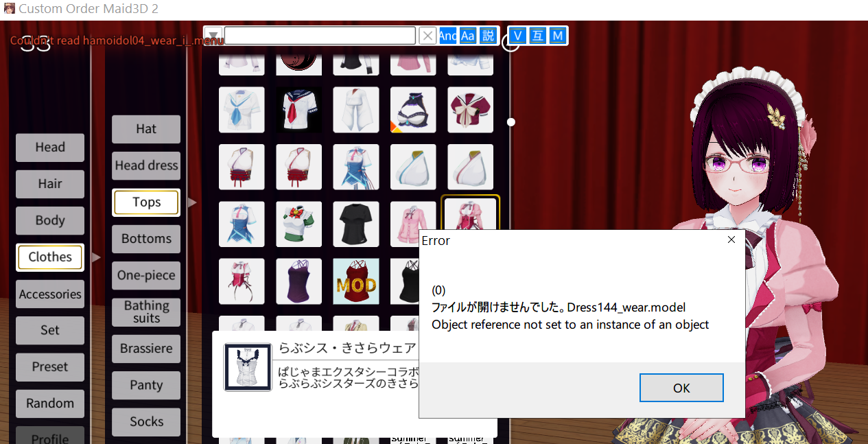This screenshot has height=444, width=868.
Task: Open the Hair category
Action: [50, 184]
